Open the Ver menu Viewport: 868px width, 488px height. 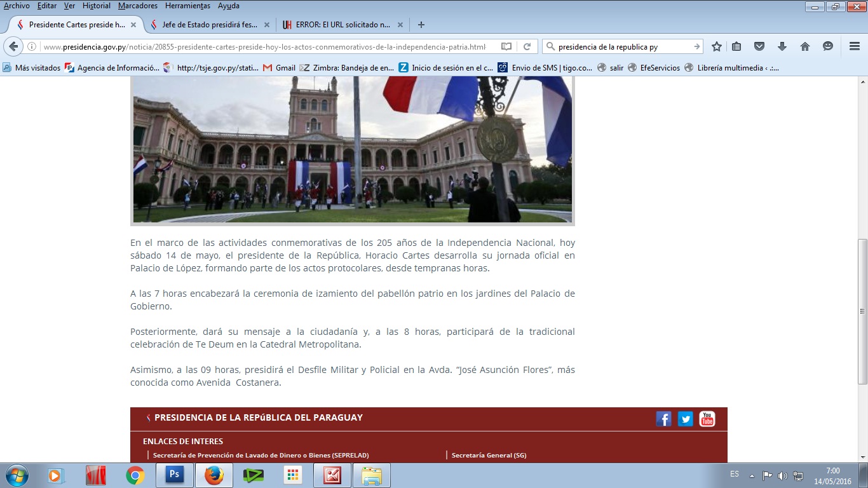[70, 6]
